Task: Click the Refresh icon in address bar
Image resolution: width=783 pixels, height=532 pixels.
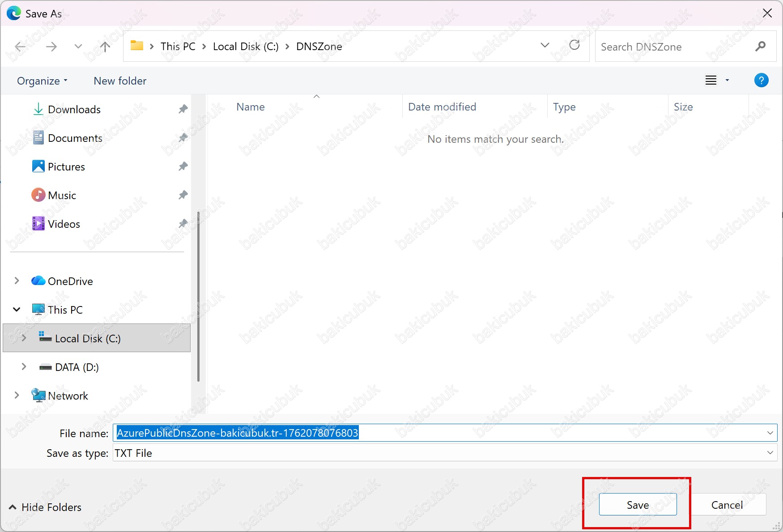Action: (x=574, y=45)
